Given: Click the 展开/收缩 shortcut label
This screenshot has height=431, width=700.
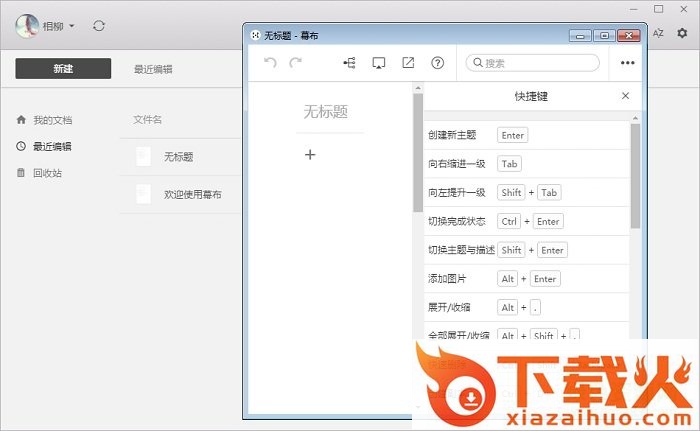Looking at the screenshot, I should [449, 307].
